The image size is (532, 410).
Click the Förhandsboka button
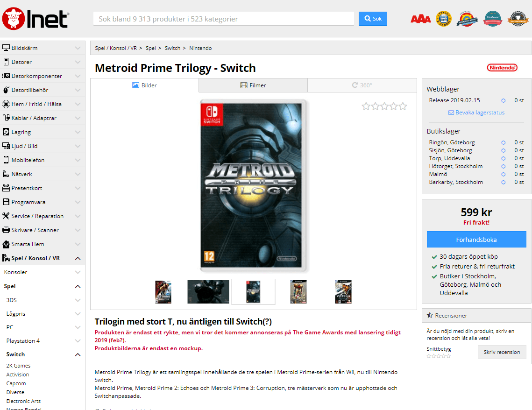(x=476, y=240)
